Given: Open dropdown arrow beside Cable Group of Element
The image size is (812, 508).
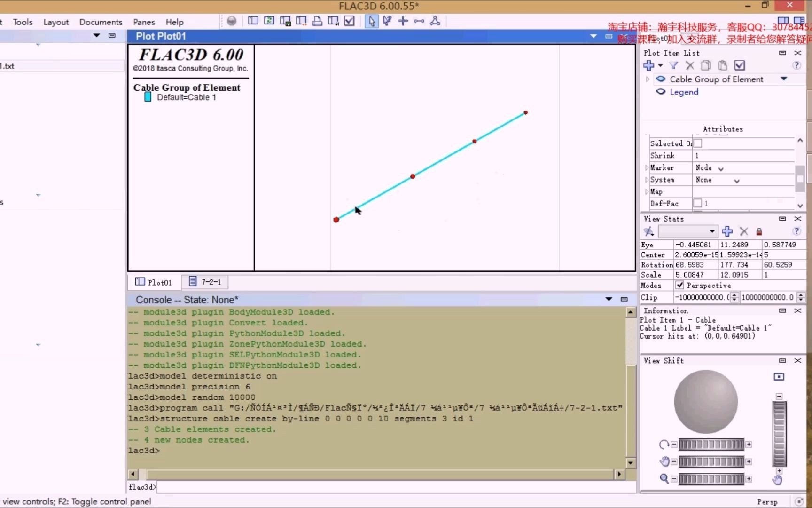Looking at the screenshot, I should (x=784, y=79).
